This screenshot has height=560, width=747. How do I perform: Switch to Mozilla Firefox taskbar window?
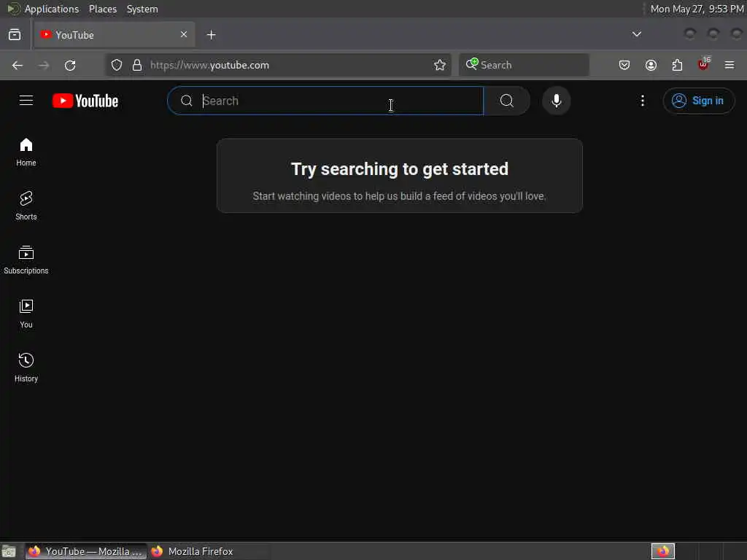209,551
